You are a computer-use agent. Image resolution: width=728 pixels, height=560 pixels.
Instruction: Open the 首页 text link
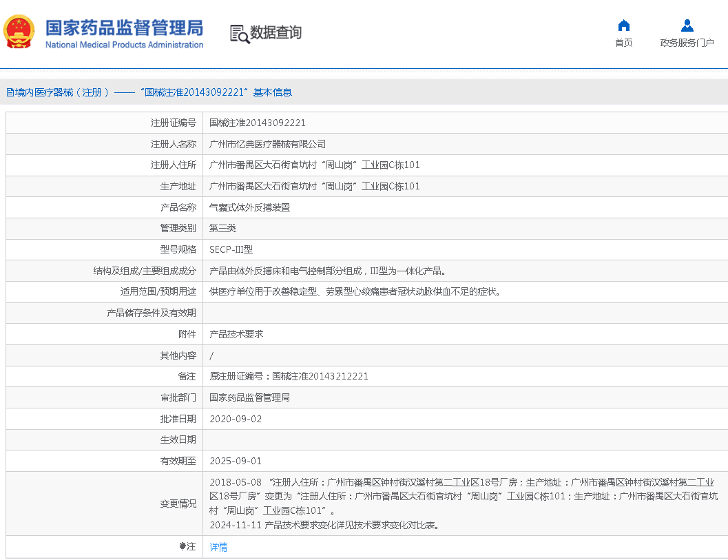click(623, 43)
